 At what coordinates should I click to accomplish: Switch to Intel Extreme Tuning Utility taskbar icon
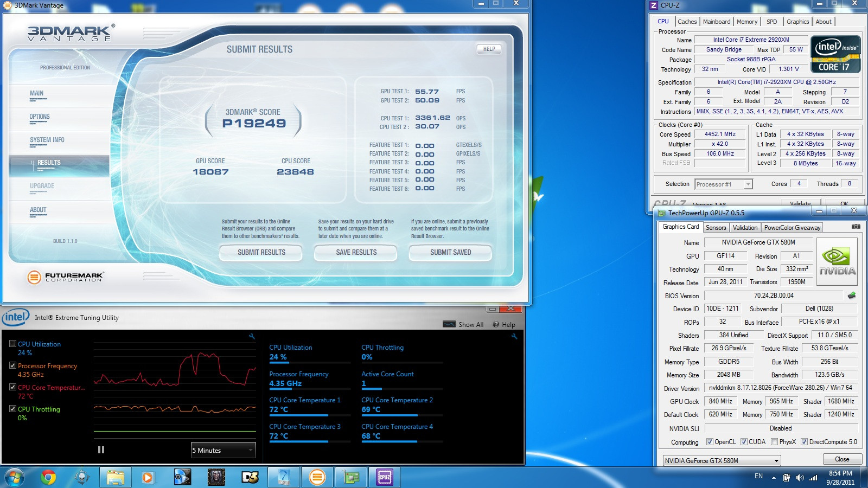click(x=284, y=477)
